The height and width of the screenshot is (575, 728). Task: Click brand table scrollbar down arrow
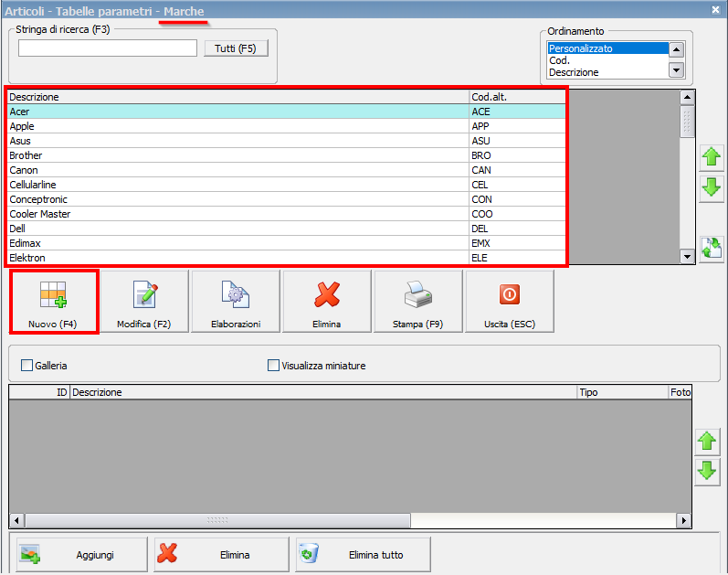point(687,256)
